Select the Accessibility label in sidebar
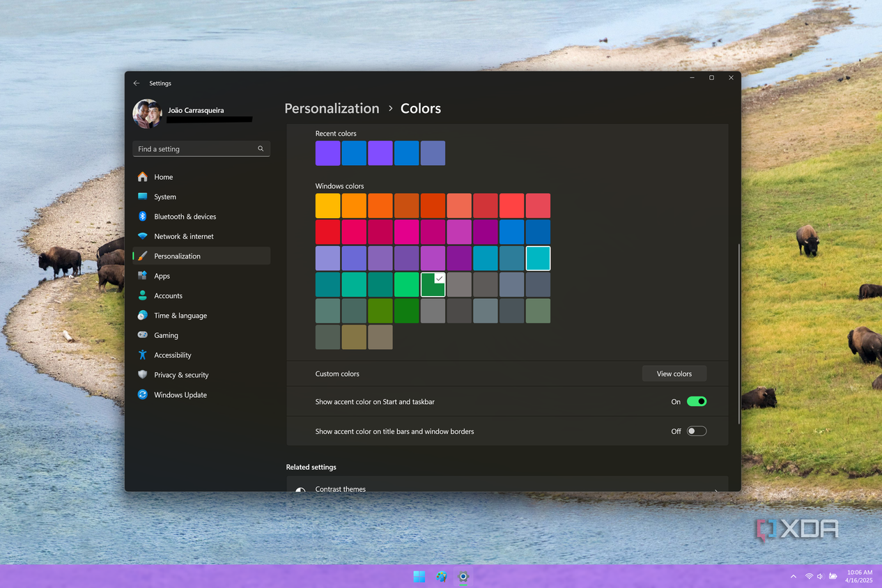882x588 pixels. pyautogui.click(x=173, y=355)
